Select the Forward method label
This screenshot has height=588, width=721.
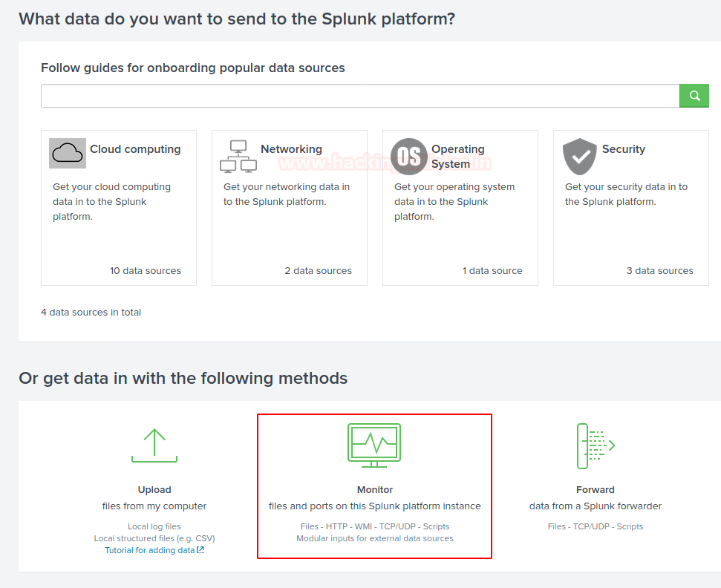(x=596, y=490)
